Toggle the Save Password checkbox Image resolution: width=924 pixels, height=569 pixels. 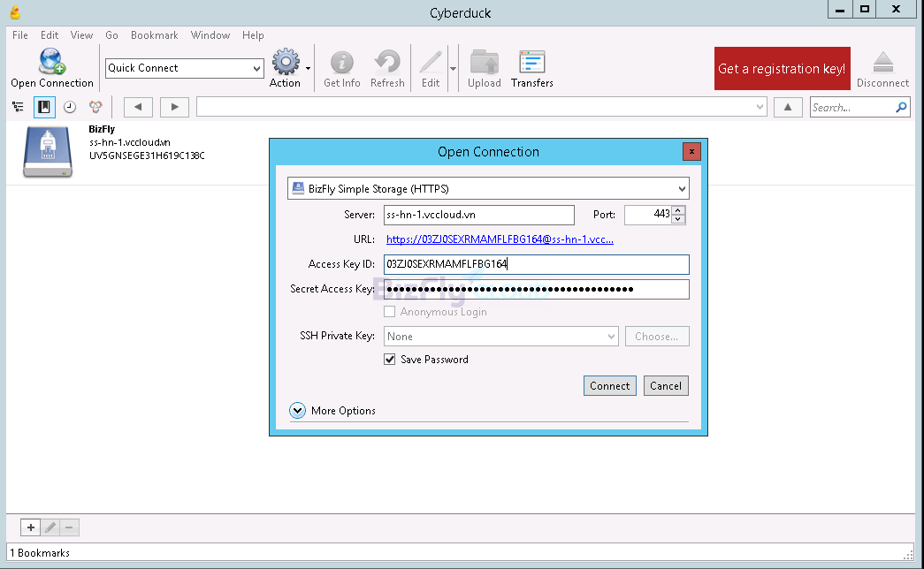tap(390, 360)
